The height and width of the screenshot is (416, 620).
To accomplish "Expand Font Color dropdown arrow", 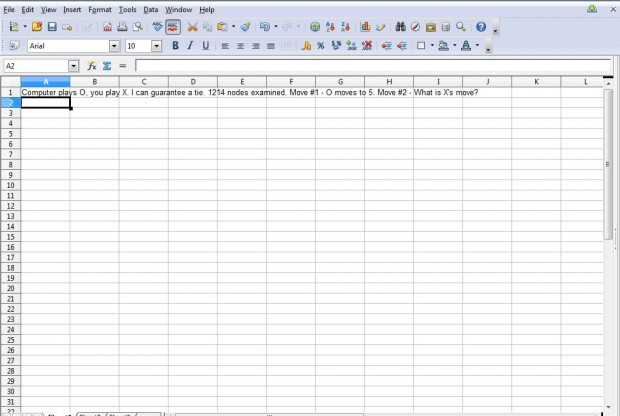I will tap(477, 45).
